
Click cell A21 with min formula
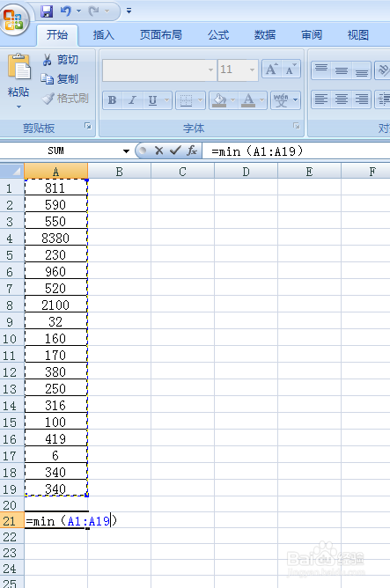pos(55,521)
